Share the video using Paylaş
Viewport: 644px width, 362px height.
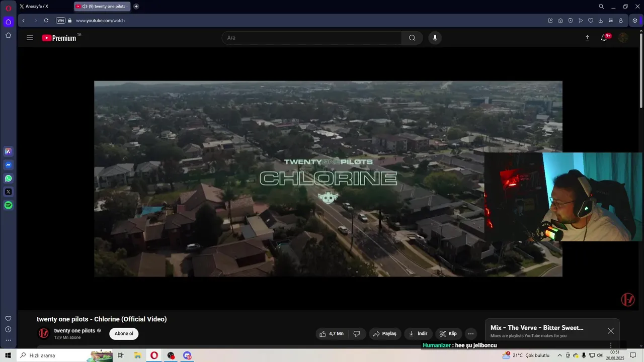click(385, 333)
